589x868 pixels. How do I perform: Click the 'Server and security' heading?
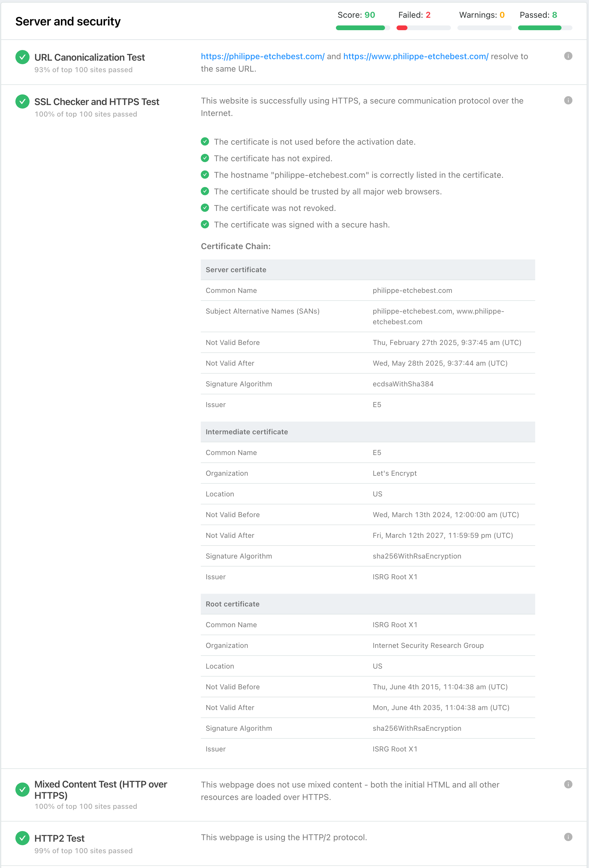pyautogui.click(x=68, y=22)
